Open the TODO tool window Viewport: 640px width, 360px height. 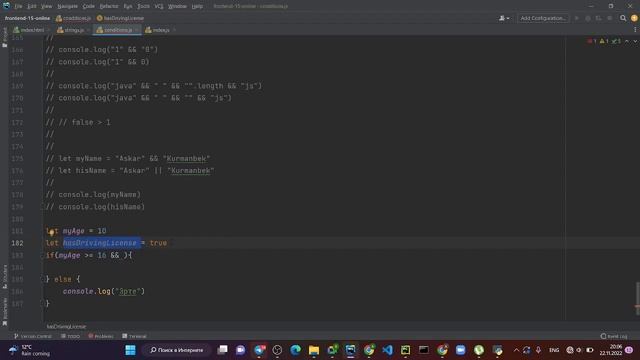pyautogui.click(x=70, y=336)
